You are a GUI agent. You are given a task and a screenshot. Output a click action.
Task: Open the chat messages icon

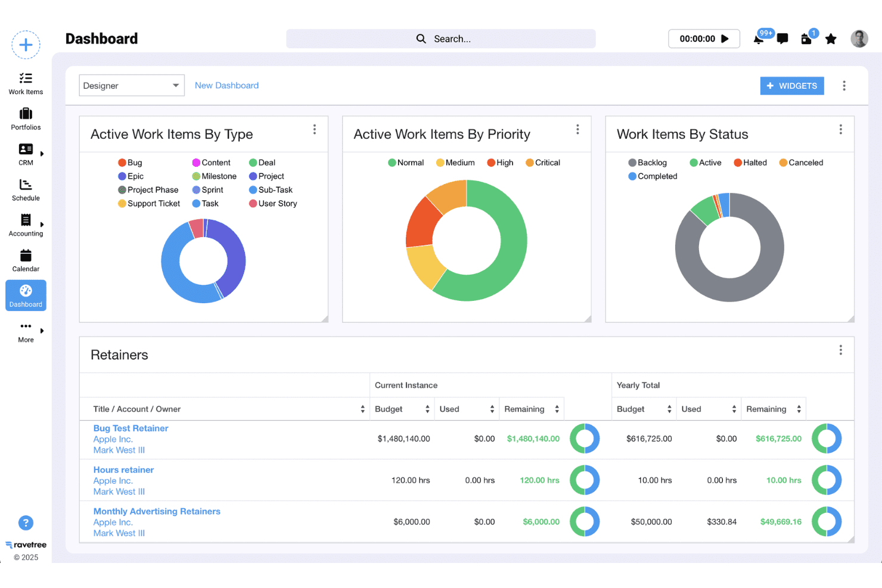click(782, 39)
